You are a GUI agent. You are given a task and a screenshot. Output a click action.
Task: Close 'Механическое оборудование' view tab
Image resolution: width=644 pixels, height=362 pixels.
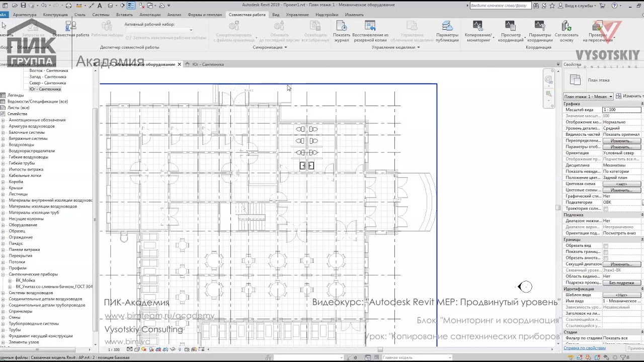click(x=179, y=64)
